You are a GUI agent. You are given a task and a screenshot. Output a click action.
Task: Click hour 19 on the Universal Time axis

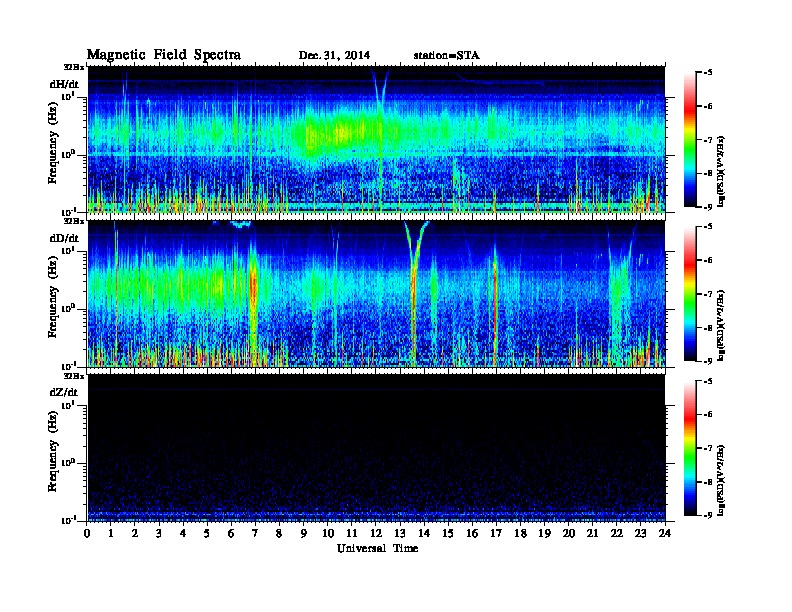[x=544, y=533]
